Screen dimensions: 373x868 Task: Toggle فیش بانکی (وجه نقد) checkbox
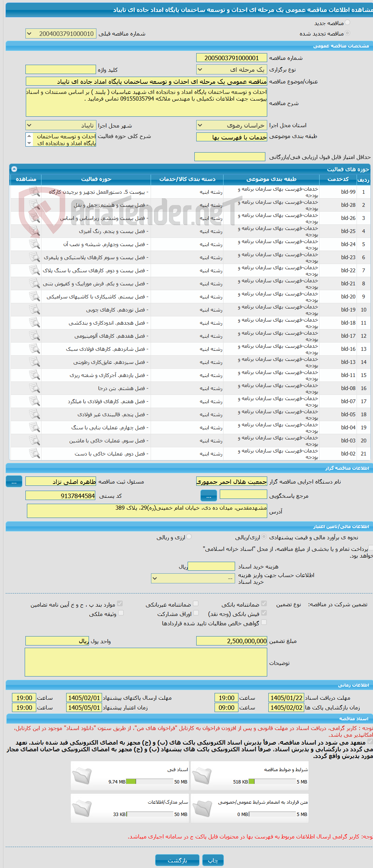tap(264, 613)
